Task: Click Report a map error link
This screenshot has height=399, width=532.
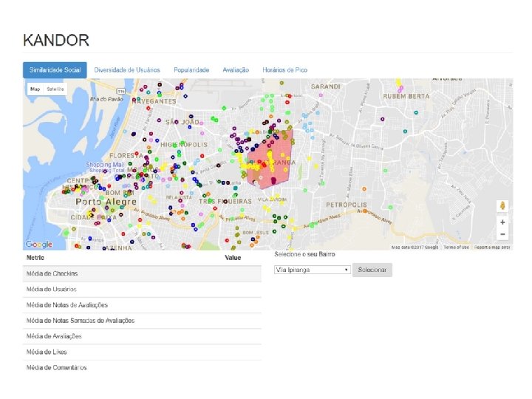Action: [492, 248]
